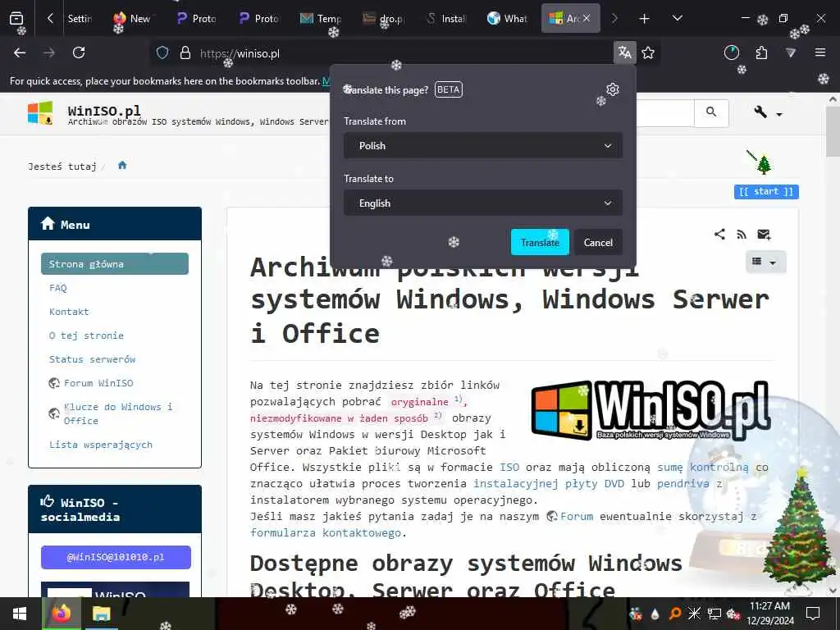Toggle the translate page toolbar icon
This screenshot has width=840, height=630.
click(624, 52)
